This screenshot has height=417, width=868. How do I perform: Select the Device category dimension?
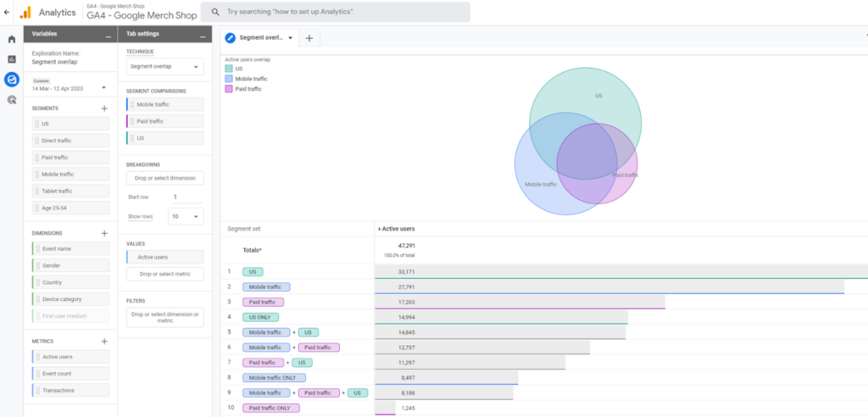70,299
